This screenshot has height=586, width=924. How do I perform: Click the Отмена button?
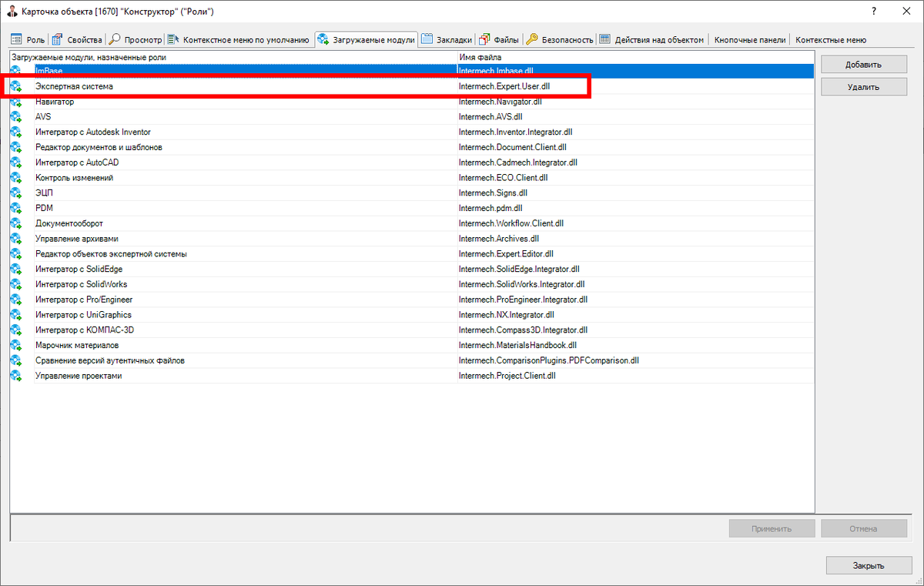pyautogui.click(x=863, y=529)
